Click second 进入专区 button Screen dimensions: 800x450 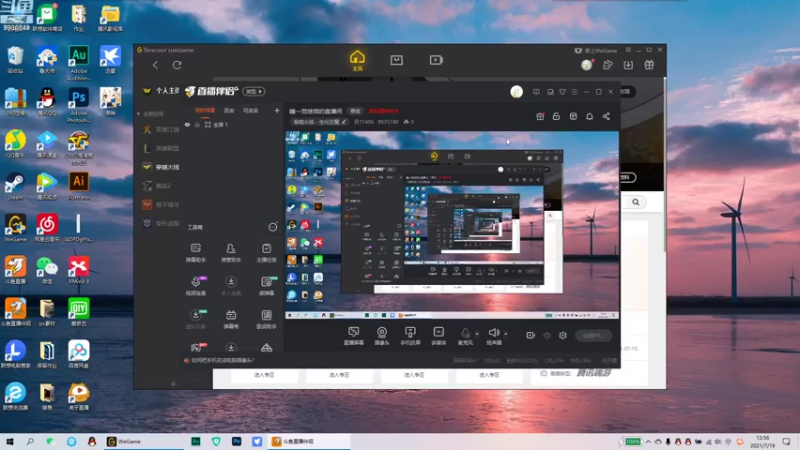coord(339,374)
